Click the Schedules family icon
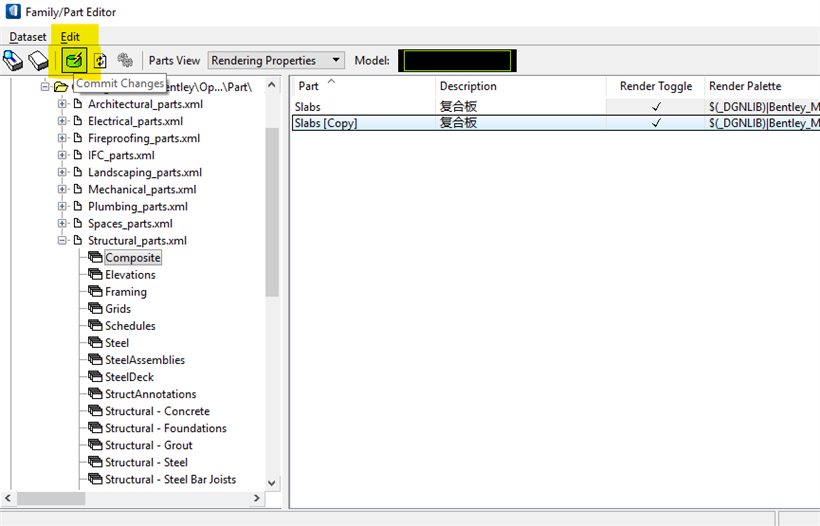The width and height of the screenshot is (820, 526). (95, 326)
